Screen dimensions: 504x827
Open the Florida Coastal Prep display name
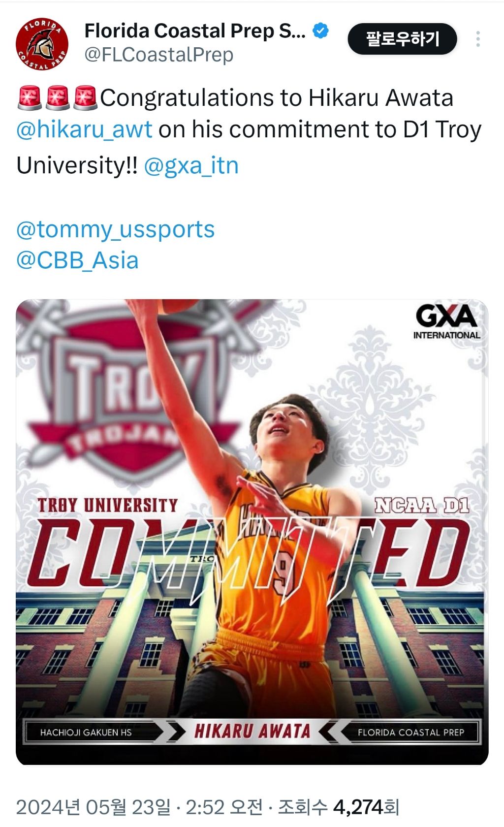click(x=195, y=31)
